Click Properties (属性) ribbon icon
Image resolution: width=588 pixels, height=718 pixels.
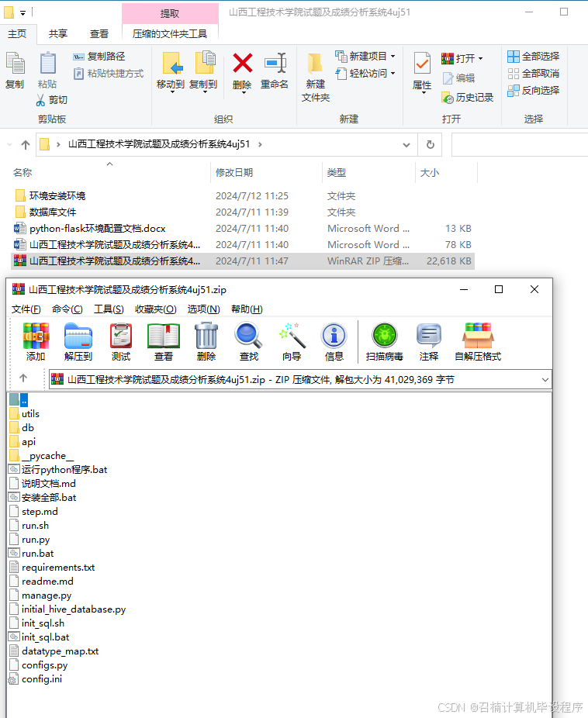point(422,72)
